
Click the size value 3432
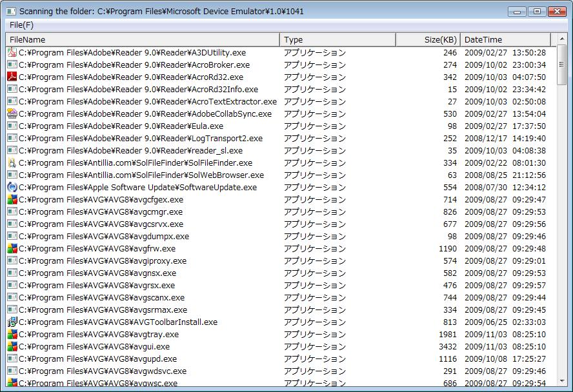pyautogui.click(x=448, y=346)
